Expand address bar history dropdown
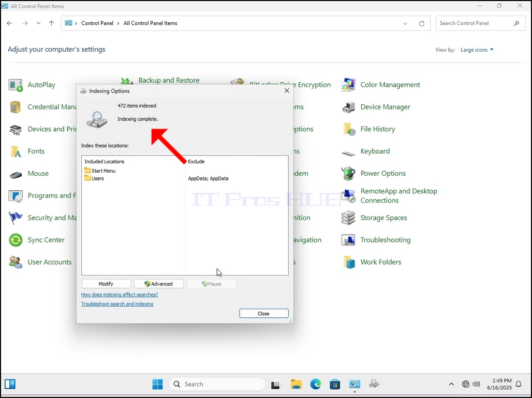Viewport: 532px width, 398px height. (405, 23)
